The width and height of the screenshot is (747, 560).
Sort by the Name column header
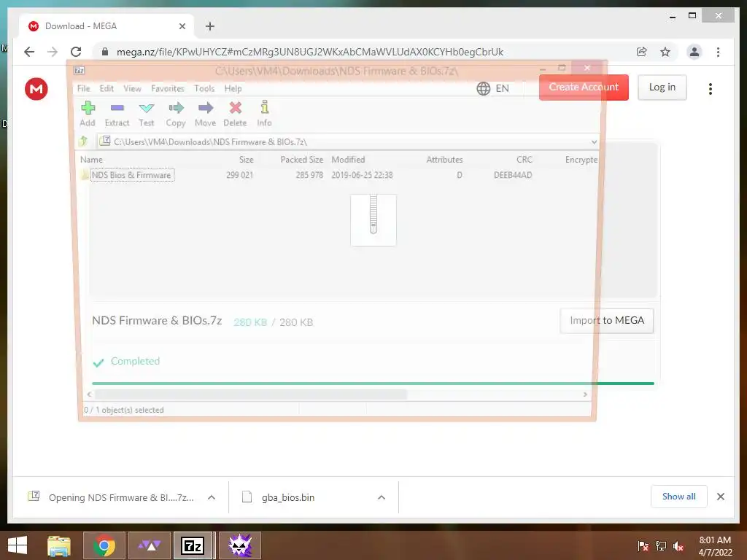[91, 160]
